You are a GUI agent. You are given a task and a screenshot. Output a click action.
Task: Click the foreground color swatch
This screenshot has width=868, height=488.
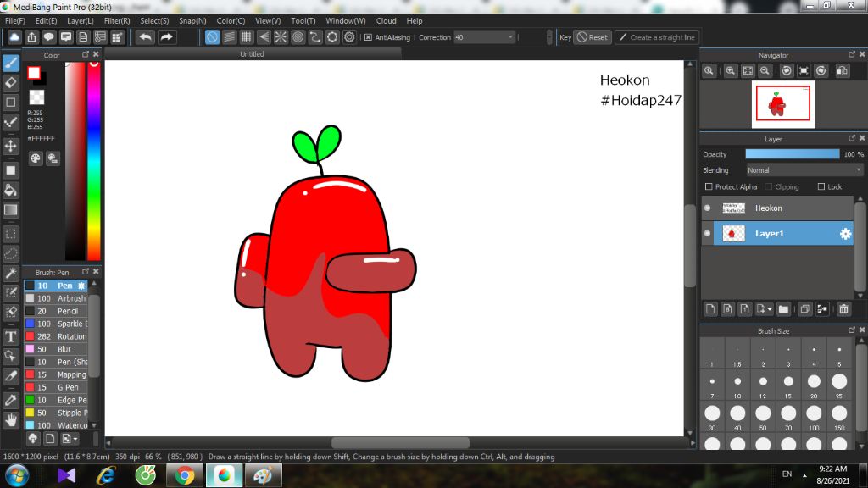(34, 73)
